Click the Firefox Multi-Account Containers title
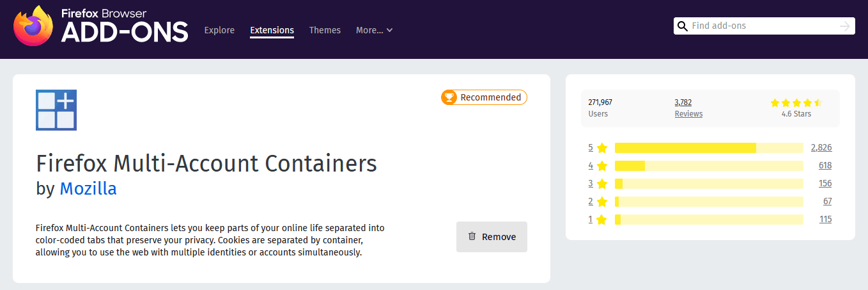868x290 pixels. (206, 164)
